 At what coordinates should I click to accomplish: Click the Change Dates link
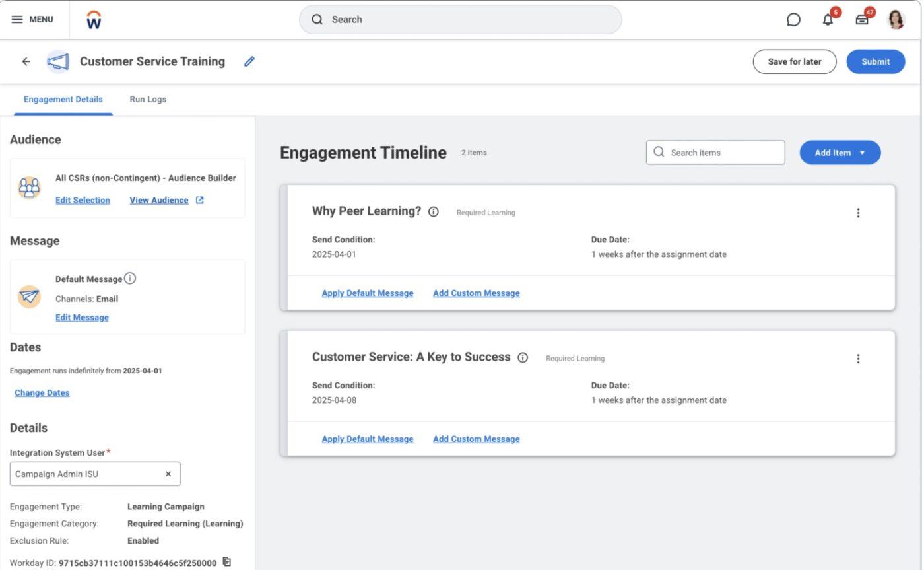coord(42,393)
